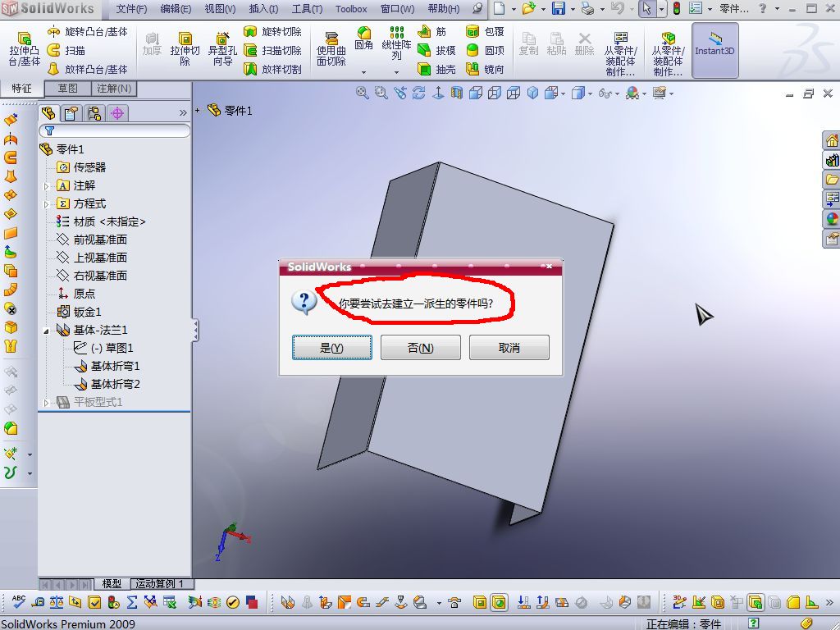Select the 使用曲面切除 cut with surface tool
The height and width of the screenshot is (630, 840).
click(x=331, y=48)
